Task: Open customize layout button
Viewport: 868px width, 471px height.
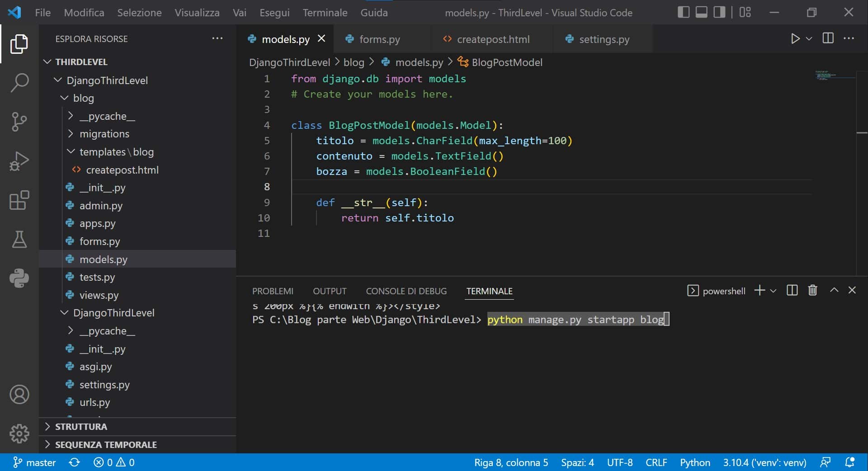Action: click(x=745, y=12)
